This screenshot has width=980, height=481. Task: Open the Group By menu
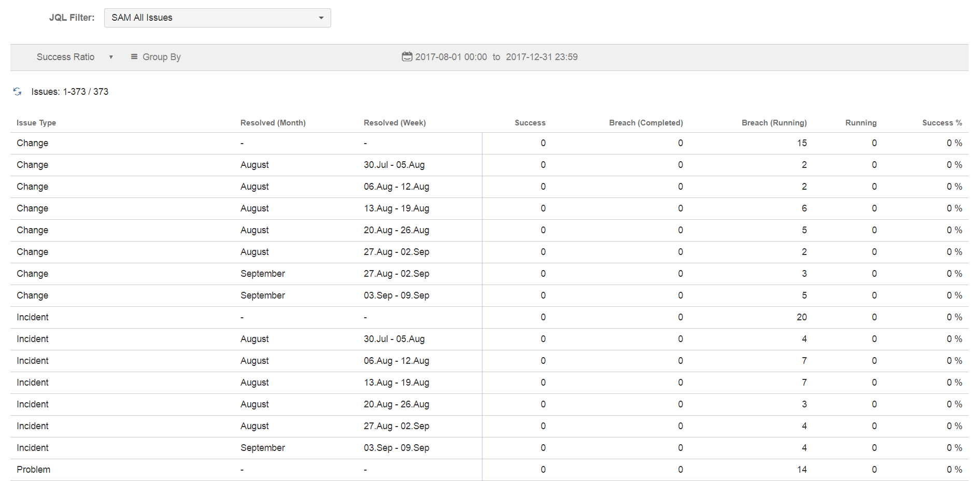[x=161, y=57]
